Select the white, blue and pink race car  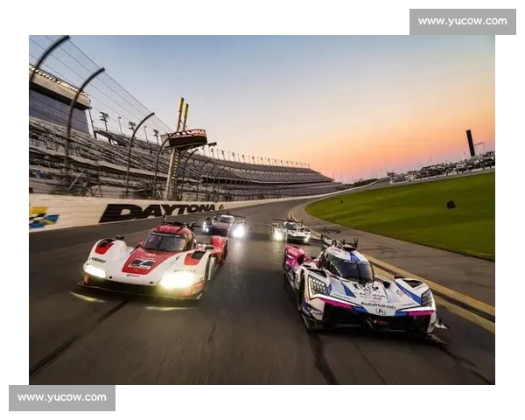(x=359, y=287)
